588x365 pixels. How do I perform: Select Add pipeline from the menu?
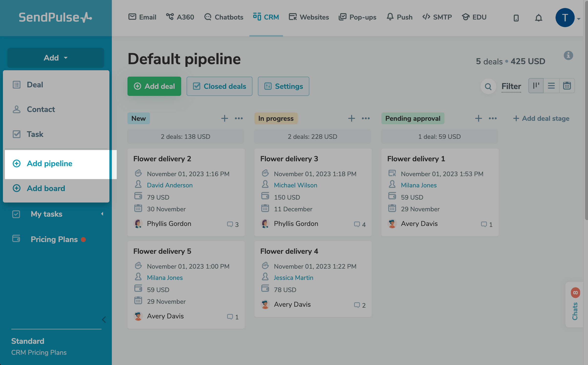point(50,163)
